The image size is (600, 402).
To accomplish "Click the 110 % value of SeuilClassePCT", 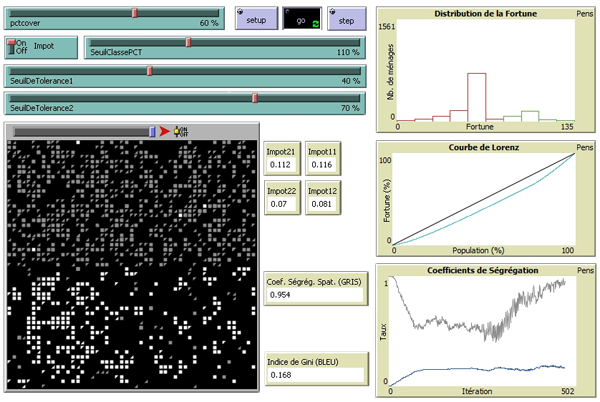I will point(348,52).
